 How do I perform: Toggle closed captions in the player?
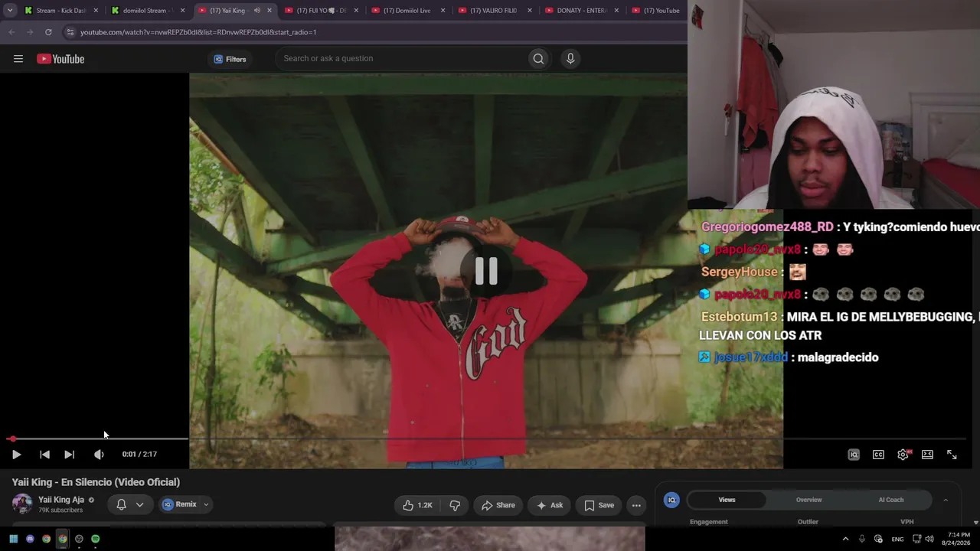click(x=878, y=455)
